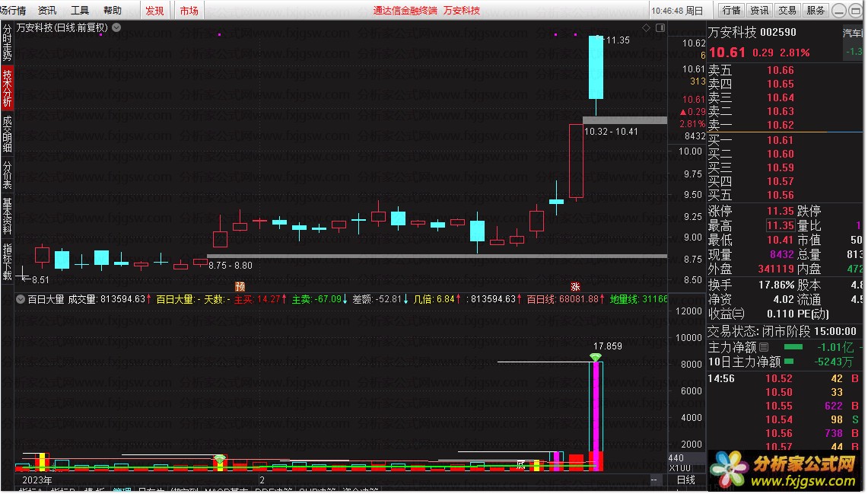Click the 10.32 - 10.41 gap label on the chart

coord(611,131)
